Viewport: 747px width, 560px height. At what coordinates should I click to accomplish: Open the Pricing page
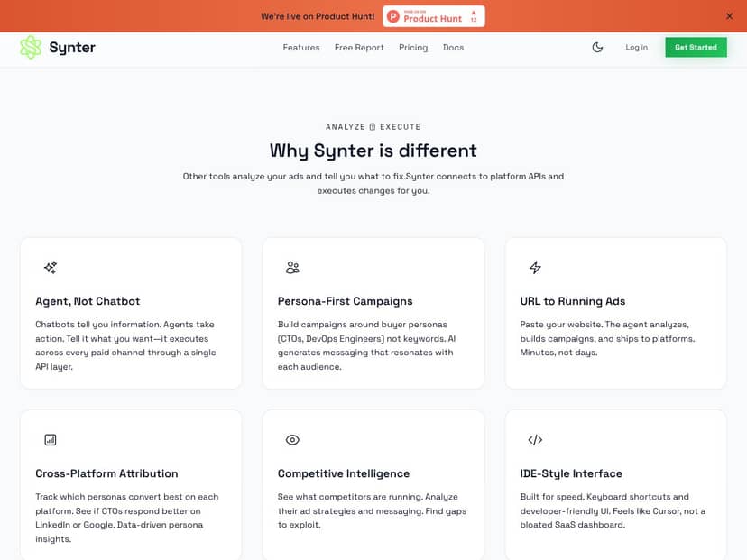click(x=413, y=48)
